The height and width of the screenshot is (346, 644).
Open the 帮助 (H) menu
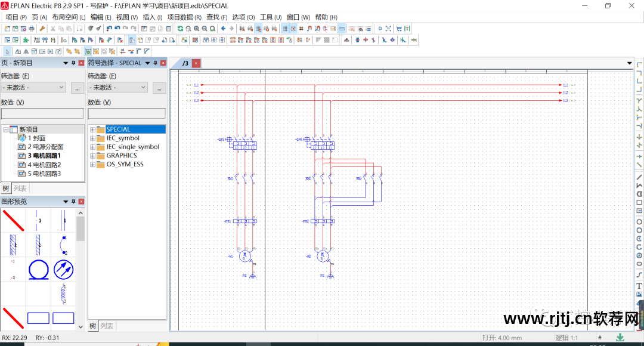coord(326,17)
